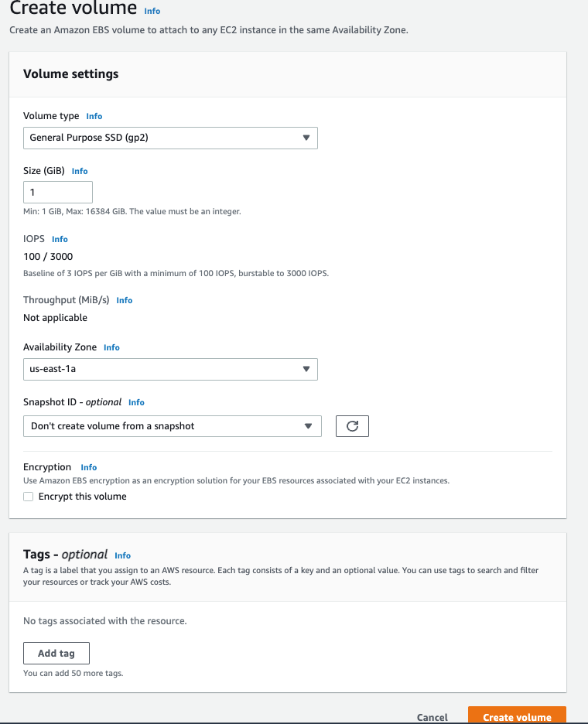Open Info link beside Create volume heading
This screenshot has width=588, height=724.
[x=152, y=11]
